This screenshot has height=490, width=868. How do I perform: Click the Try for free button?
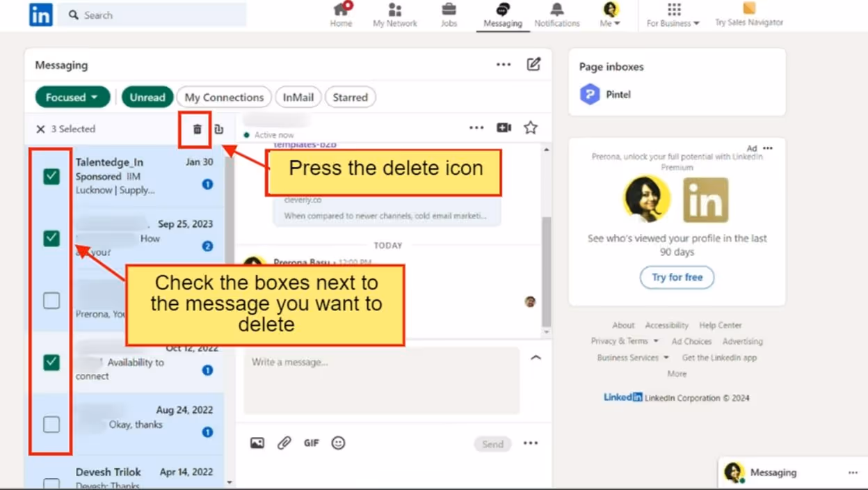tap(676, 277)
